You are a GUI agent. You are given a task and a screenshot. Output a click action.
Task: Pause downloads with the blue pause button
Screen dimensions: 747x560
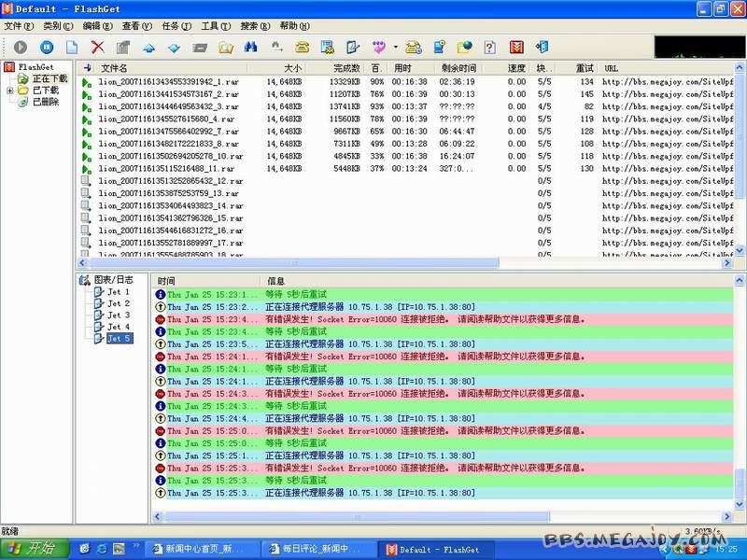click(x=46, y=47)
